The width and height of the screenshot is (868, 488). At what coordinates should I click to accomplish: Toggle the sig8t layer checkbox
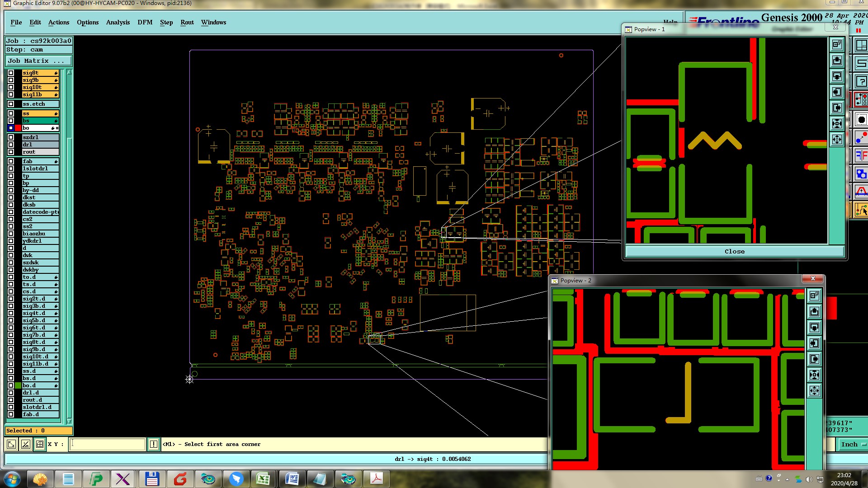point(11,73)
